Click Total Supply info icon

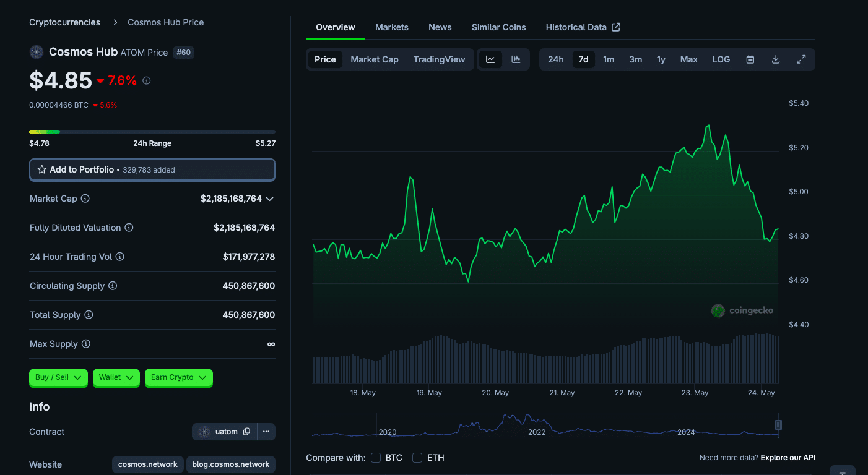tap(89, 315)
